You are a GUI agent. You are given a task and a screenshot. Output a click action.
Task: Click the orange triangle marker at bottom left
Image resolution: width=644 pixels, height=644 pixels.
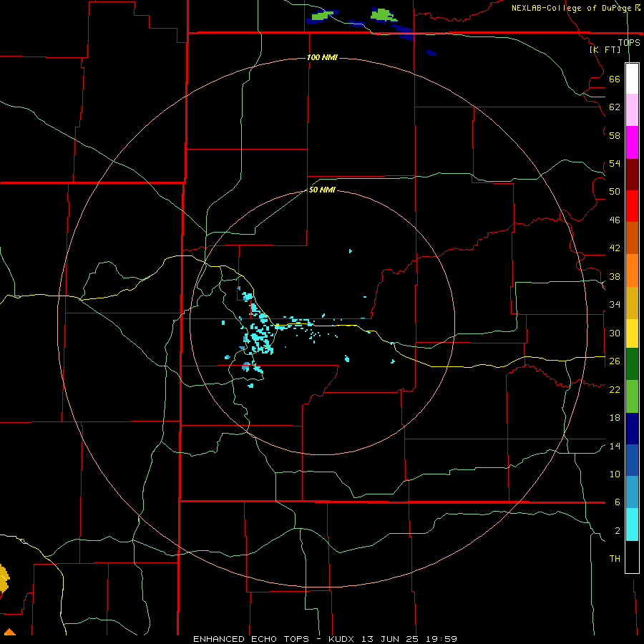click(9, 632)
